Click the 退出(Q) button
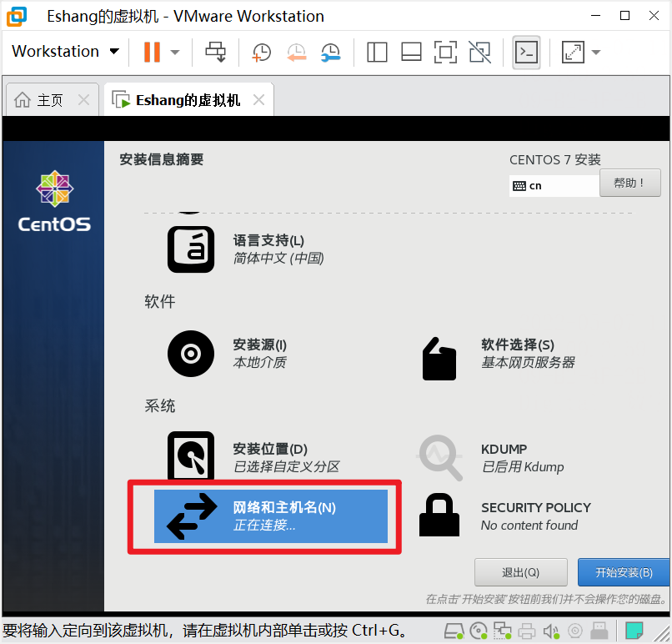 (x=521, y=572)
